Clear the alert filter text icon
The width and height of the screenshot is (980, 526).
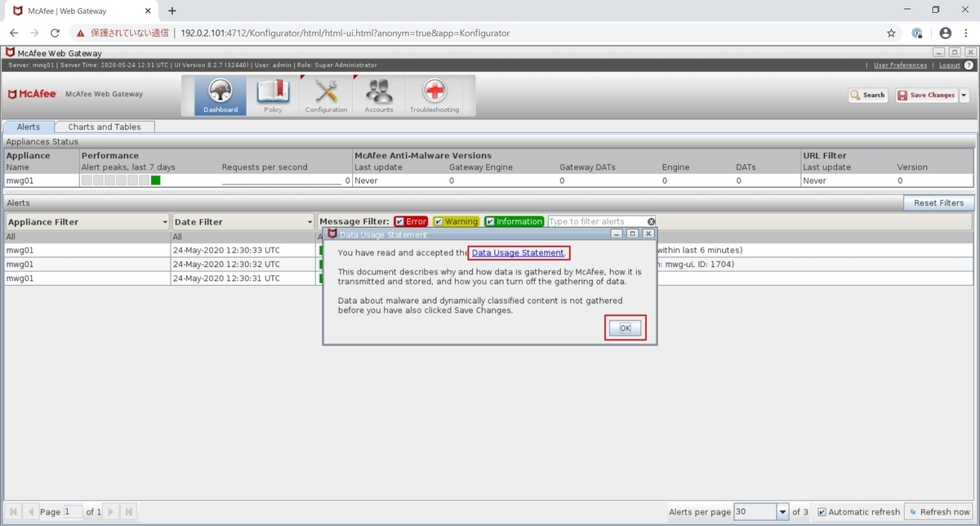click(x=651, y=221)
